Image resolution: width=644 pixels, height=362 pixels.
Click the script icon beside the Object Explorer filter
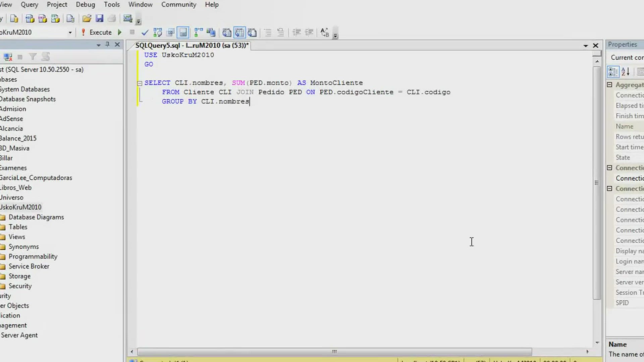pos(46,57)
